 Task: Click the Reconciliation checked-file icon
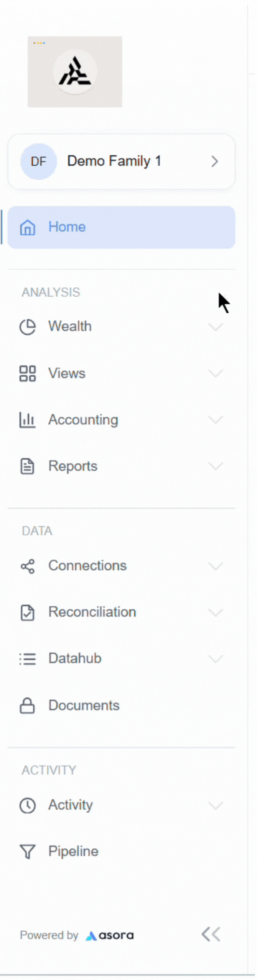28,612
